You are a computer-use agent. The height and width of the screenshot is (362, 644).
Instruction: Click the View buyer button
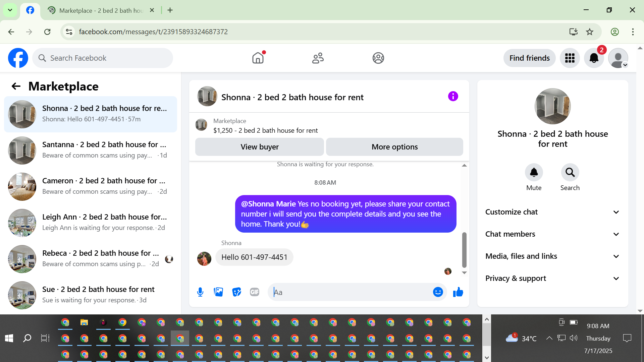[x=260, y=147]
